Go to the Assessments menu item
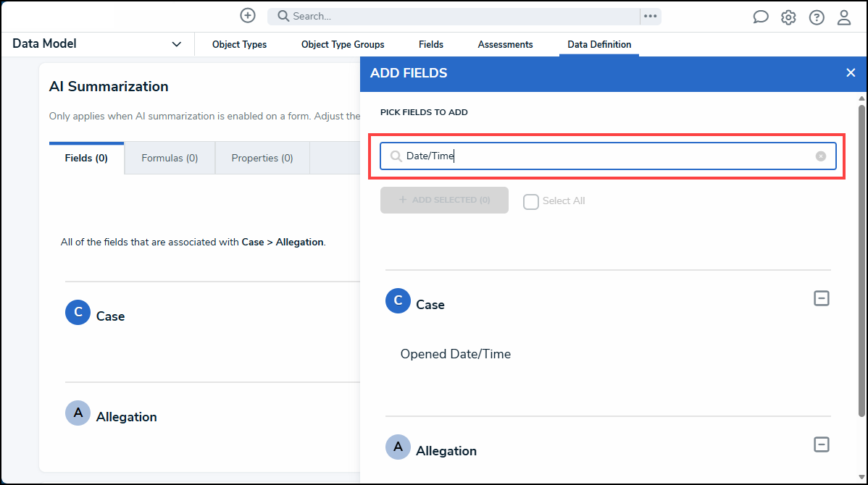 [x=505, y=44]
